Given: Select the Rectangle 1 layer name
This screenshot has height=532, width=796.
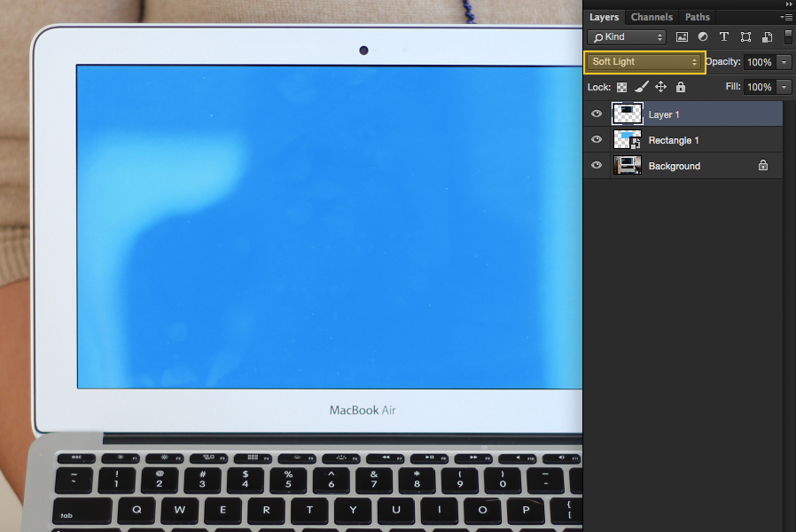Looking at the screenshot, I should pyautogui.click(x=674, y=140).
